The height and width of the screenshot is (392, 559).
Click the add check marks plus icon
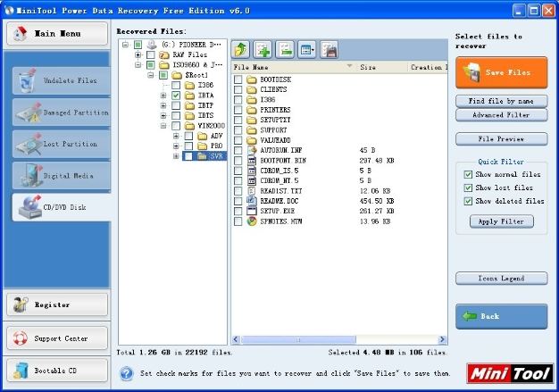click(263, 49)
